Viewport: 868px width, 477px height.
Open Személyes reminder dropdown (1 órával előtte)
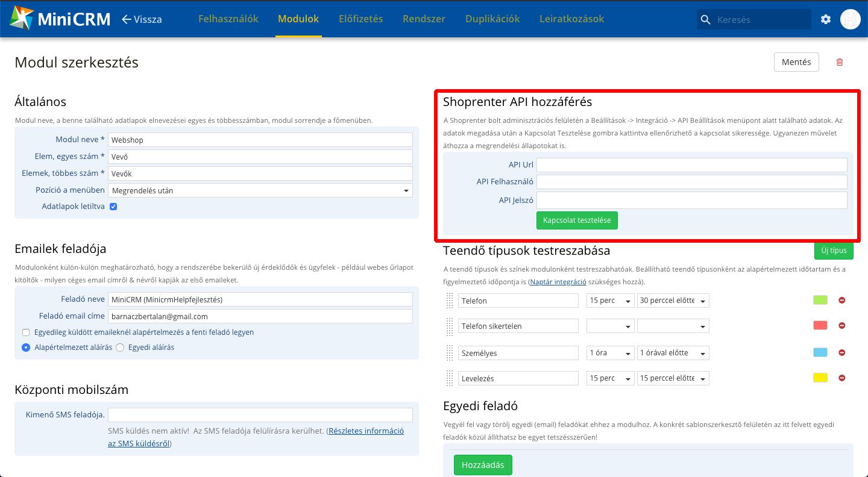pyautogui.click(x=673, y=353)
